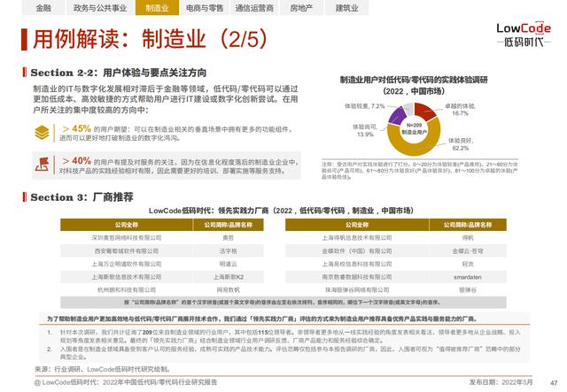The width and height of the screenshot is (567, 392).
Task: Click the cell 珠海银弹谷网络有限公司
Action: pos(357,289)
